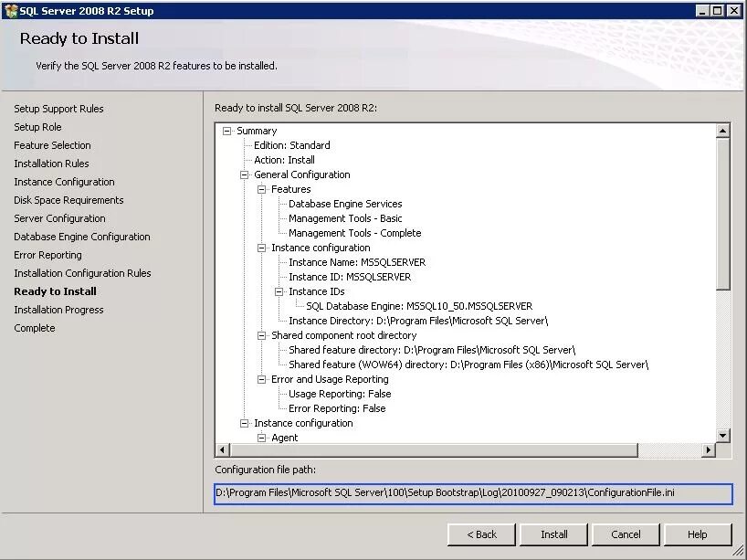The image size is (747, 560).
Task: Maximize the setup window
Action: click(x=717, y=10)
